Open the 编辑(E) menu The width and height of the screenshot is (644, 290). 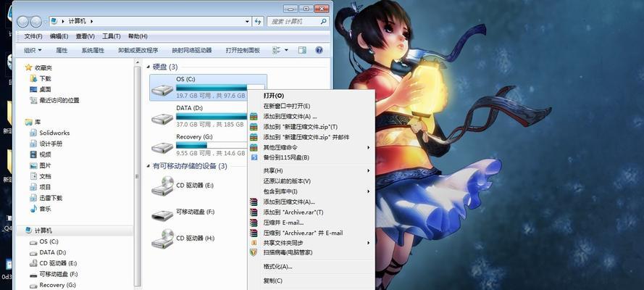pos(59,36)
